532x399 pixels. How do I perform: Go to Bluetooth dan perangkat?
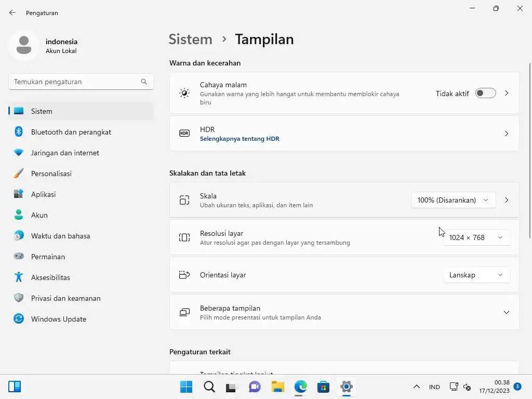pos(81,131)
